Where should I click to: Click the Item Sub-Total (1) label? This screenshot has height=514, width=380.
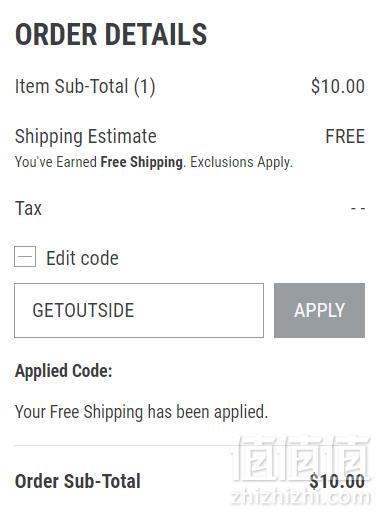[x=85, y=86]
